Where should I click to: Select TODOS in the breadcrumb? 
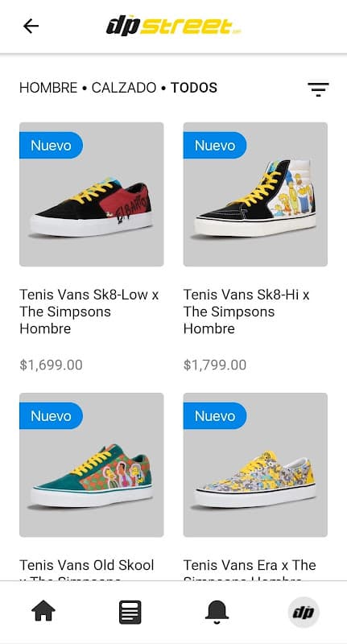[194, 88]
